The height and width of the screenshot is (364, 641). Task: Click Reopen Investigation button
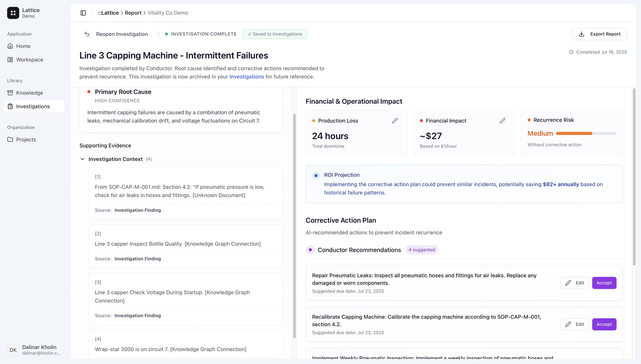point(116,34)
